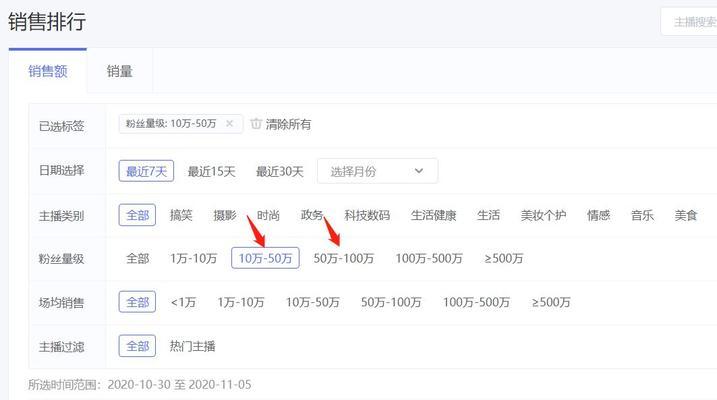Click the trash icon beside 清除所有
Screen dimensions: 717x400
pyautogui.click(x=256, y=124)
